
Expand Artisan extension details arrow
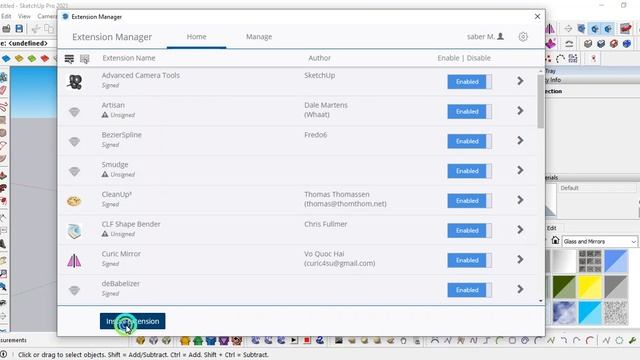coord(520,111)
